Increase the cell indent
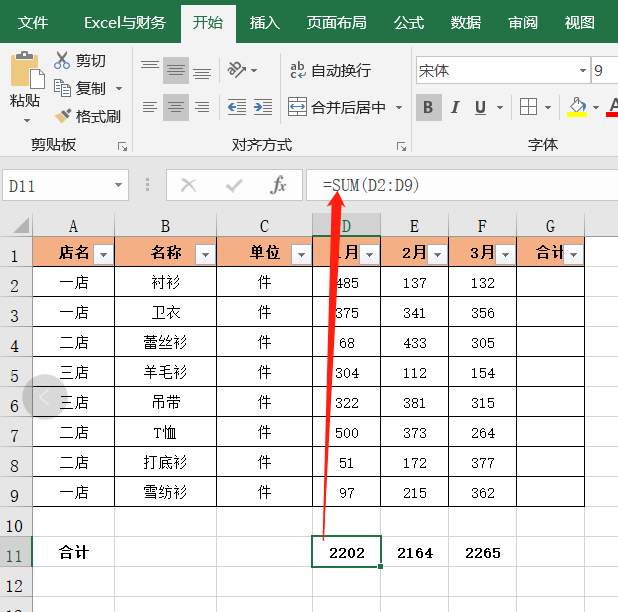This screenshot has height=612, width=618. [263, 107]
